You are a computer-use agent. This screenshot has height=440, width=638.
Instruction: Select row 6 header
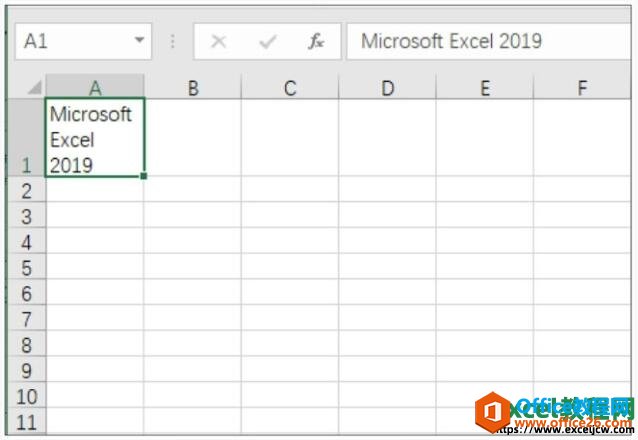point(26,292)
